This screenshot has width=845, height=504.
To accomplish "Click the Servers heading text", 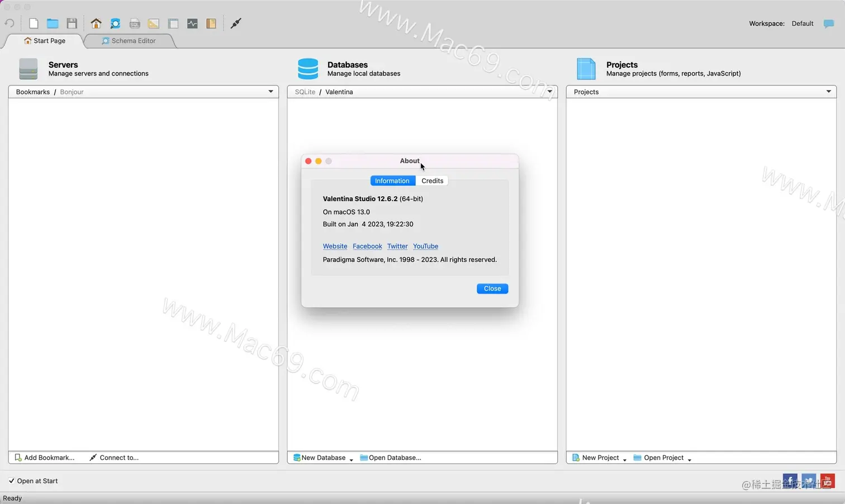I will (x=63, y=65).
